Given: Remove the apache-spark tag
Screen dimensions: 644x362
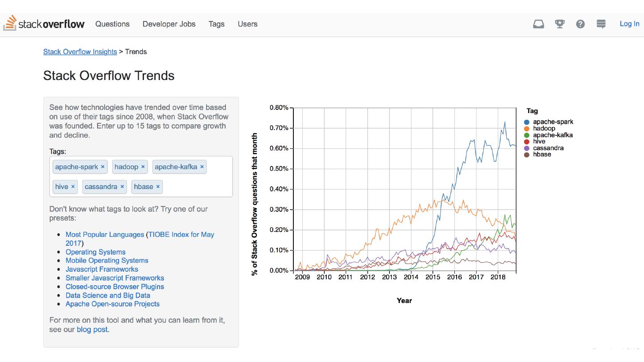Looking at the screenshot, I should 102,167.
